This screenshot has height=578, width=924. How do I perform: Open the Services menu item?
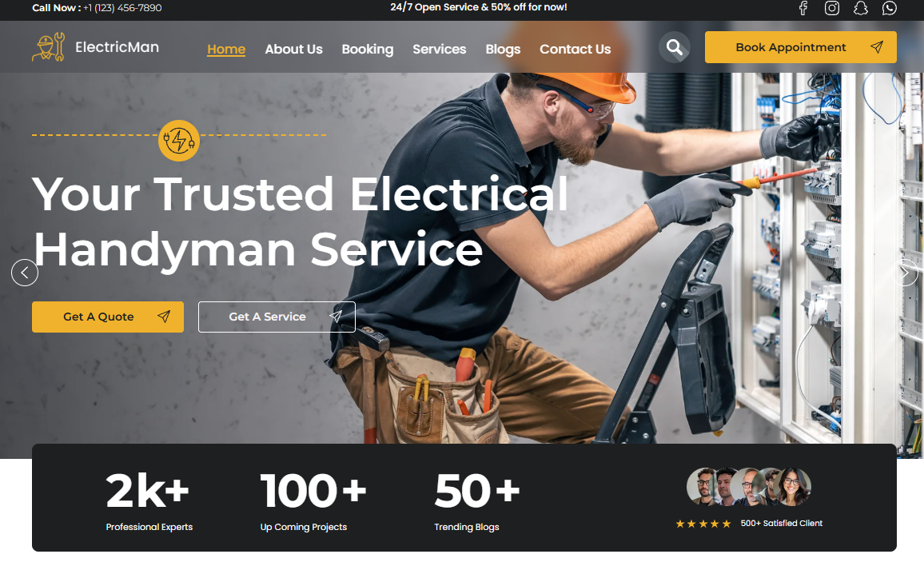(439, 50)
